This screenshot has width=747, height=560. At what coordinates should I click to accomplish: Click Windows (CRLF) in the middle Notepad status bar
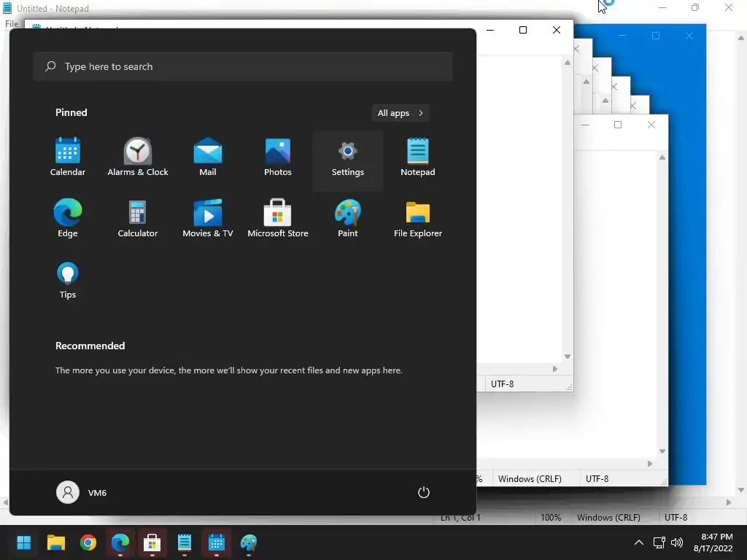pyautogui.click(x=530, y=479)
